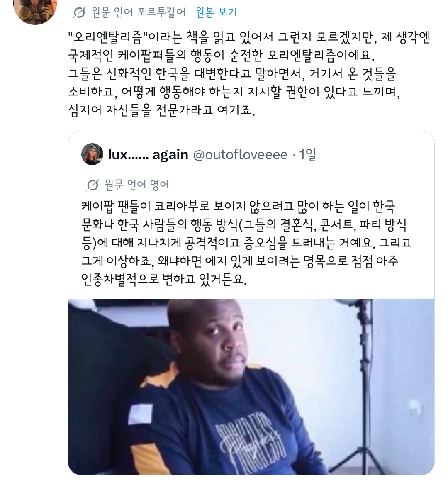Click the translation icon beside 원문 언어 포르투갈어
This screenshot has width=448, height=485.
coord(79,13)
